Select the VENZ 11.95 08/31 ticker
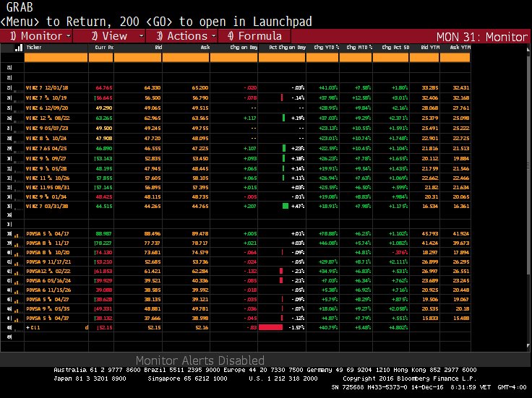Screen dimensions: 532x398 point(48,188)
